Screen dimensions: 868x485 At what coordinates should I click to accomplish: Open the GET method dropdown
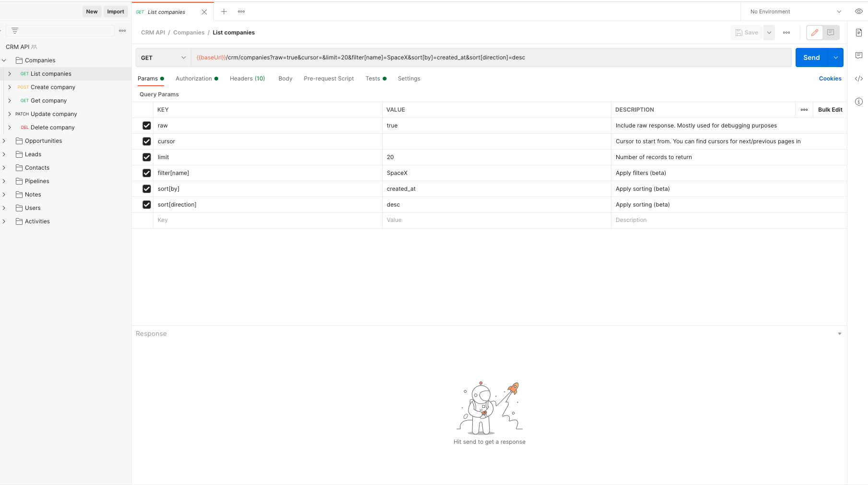click(163, 57)
